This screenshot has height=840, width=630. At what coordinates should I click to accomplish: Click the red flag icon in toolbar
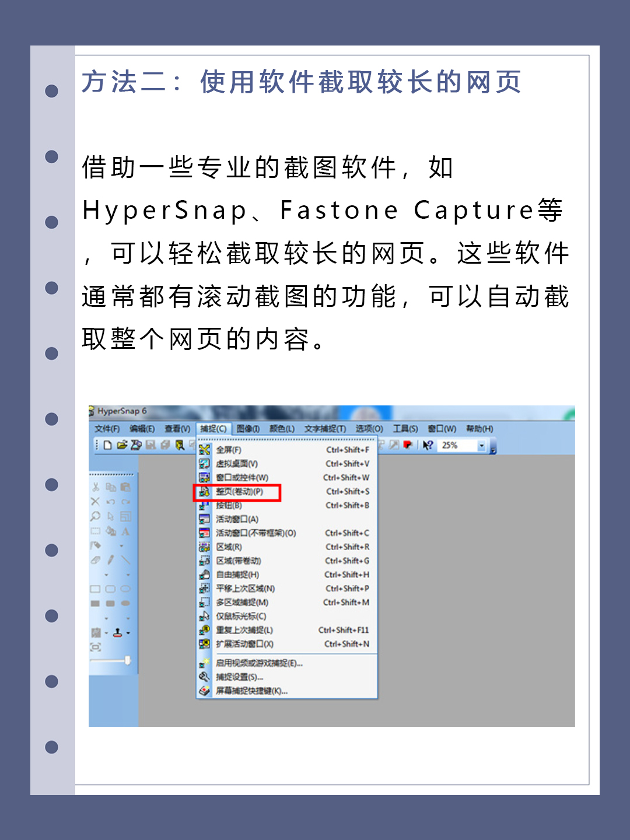pyautogui.click(x=408, y=445)
